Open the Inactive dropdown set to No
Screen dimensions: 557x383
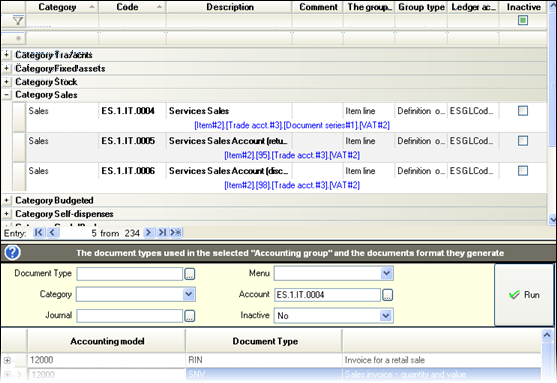386,315
